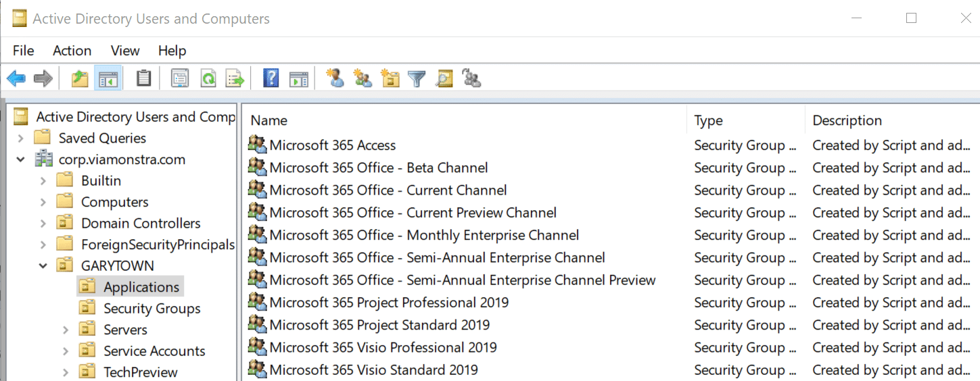Screen dimensions: 980x381
Task: Click the Refresh toolbar icon
Action: tap(208, 79)
